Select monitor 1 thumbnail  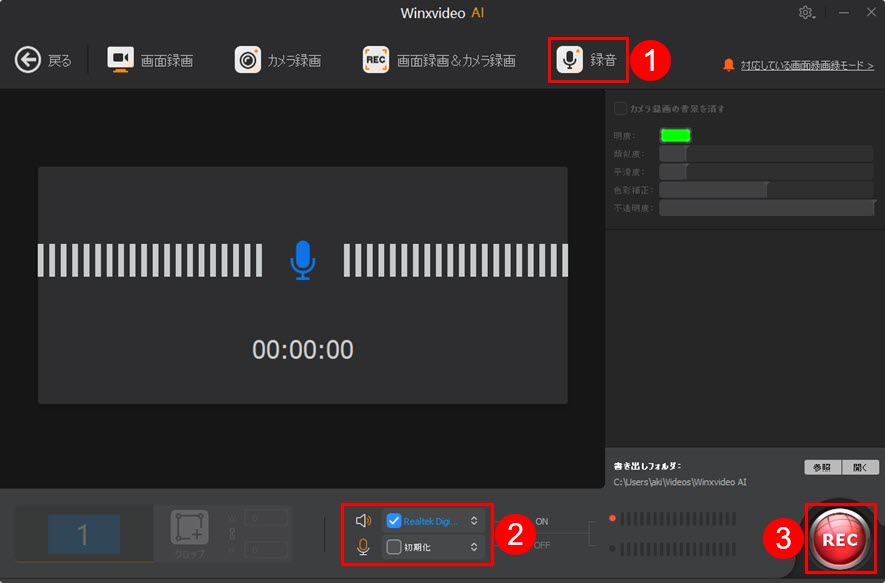tap(84, 534)
